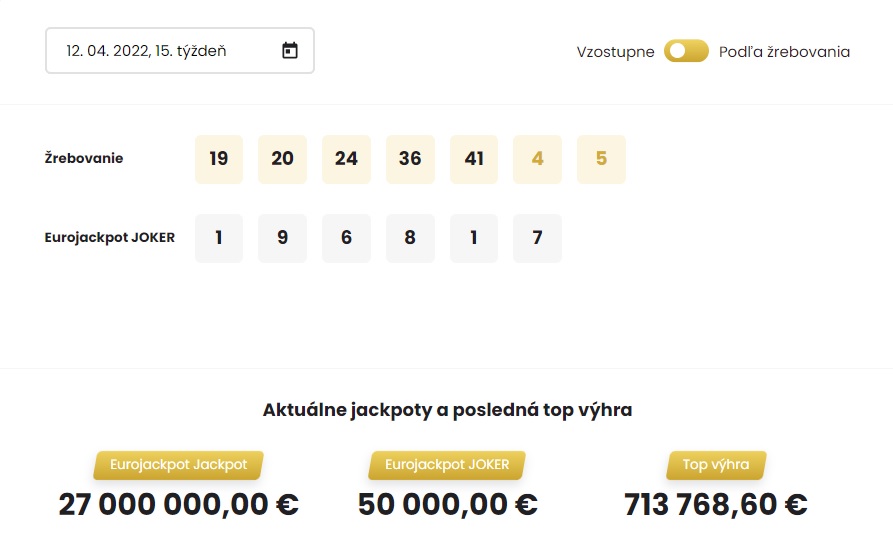This screenshot has width=893, height=553.
Task: Click the 'Top výhra' gold badge
Action: (716, 465)
